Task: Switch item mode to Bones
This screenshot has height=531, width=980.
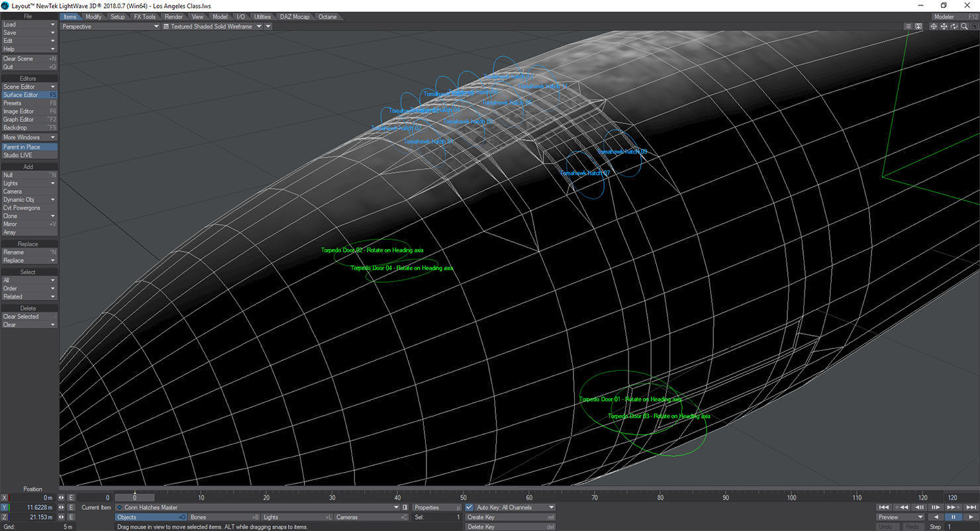Action: pyautogui.click(x=224, y=517)
